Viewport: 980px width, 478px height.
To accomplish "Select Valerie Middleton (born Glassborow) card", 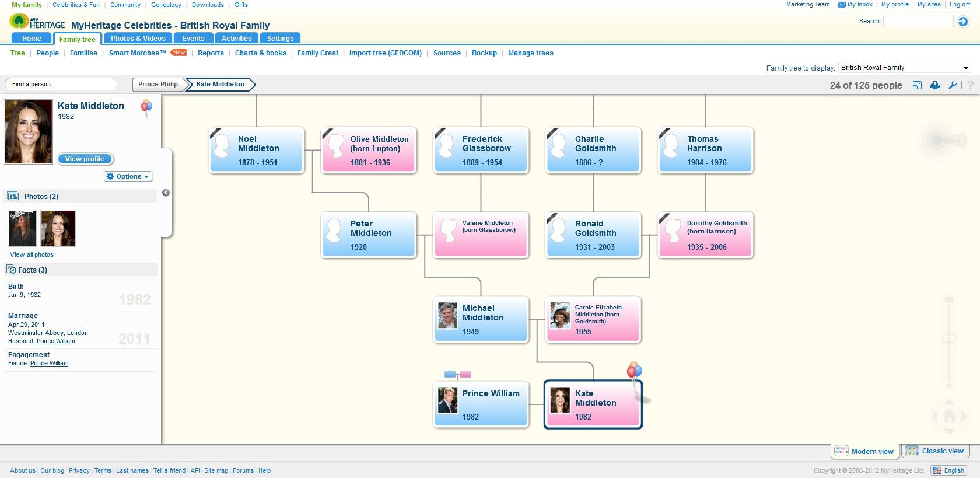I will pos(481,235).
